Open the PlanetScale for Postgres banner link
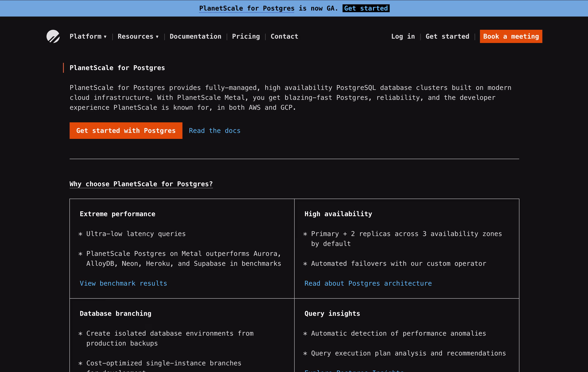This screenshot has width=588, height=372. pyautogui.click(x=247, y=8)
